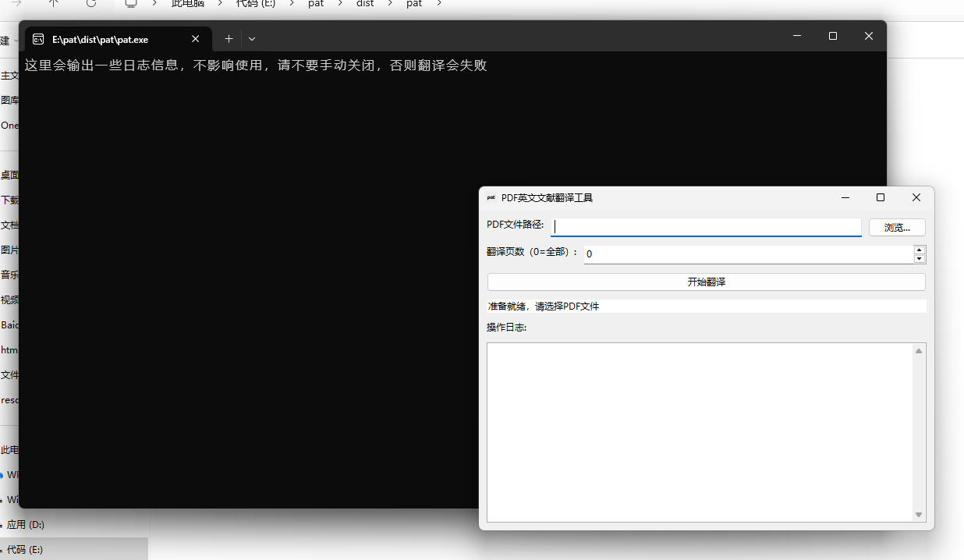Open the terminal tab dropdown chevron

click(252, 39)
